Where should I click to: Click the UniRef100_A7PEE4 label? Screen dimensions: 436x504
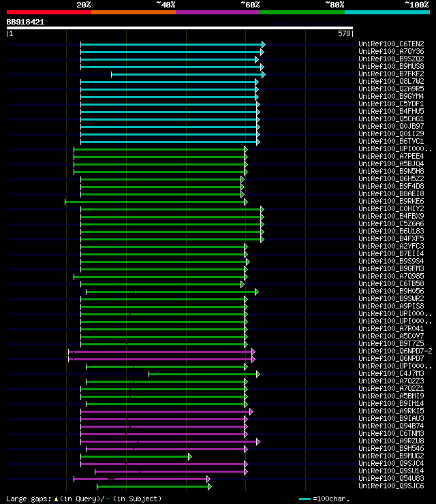point(391,156)
